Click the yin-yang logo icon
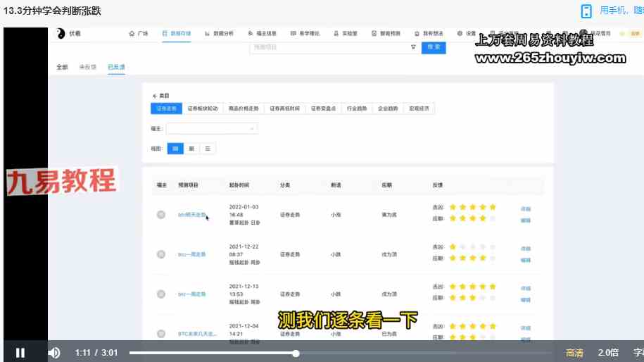Viewport: 644px width, 362px height. click(x=61, y=33)
